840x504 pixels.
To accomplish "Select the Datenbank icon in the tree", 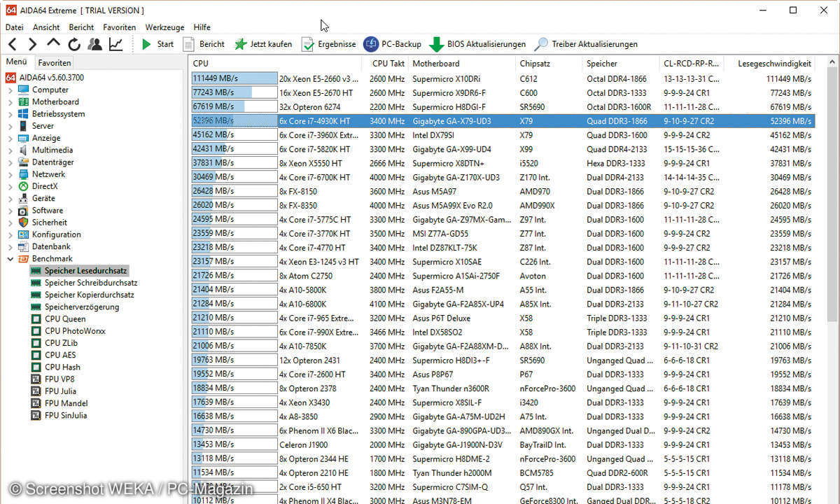I will coord(23,246).
